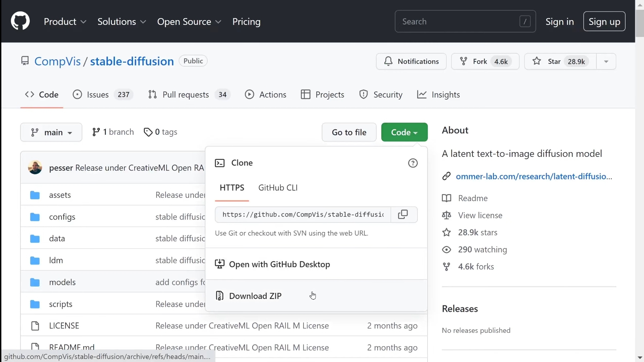Open the ommer-lab.com research link

[x=533, y=176]
